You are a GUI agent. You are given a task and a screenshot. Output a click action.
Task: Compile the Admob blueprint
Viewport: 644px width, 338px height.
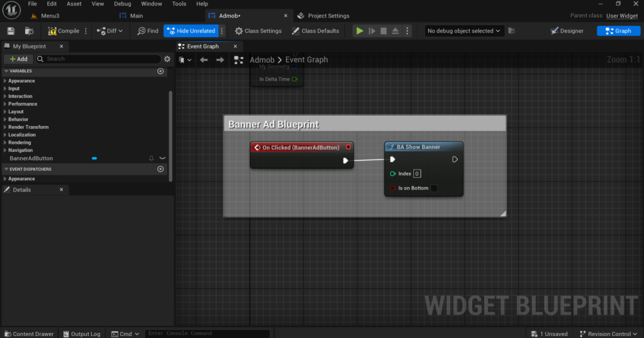coord(64,31)
